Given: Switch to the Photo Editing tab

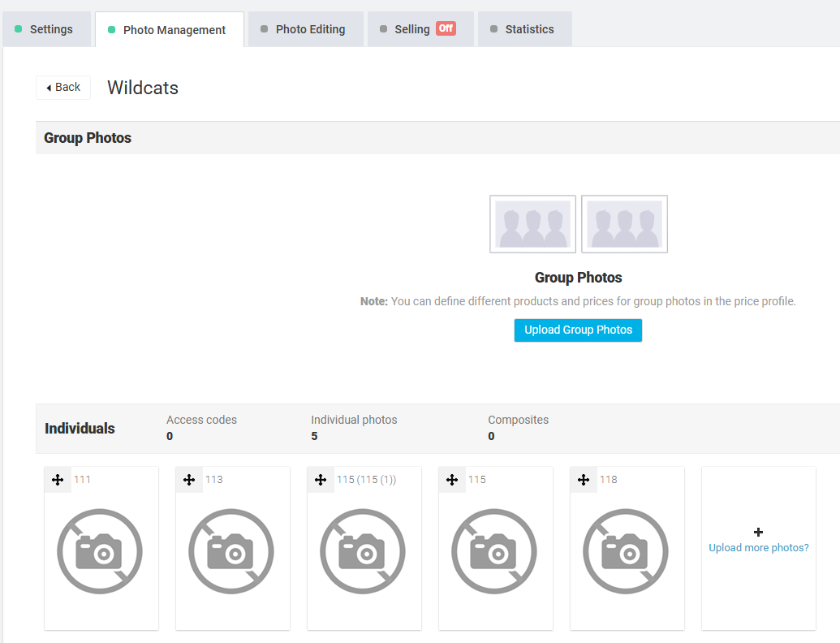Looking at the screenshot, I should pos(306,29).
